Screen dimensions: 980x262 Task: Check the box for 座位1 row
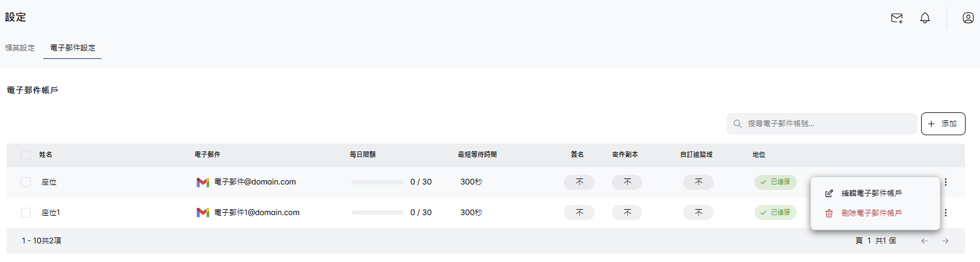click(26, 213)
